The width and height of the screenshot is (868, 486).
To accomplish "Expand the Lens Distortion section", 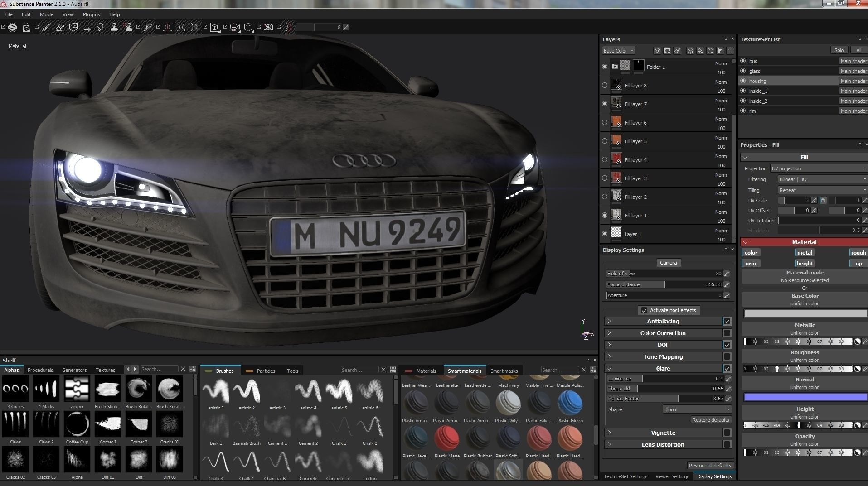I will click(x=609, y=444).
